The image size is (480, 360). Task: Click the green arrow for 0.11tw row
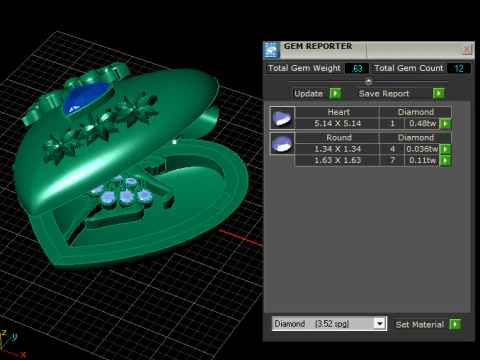[445, 161]
